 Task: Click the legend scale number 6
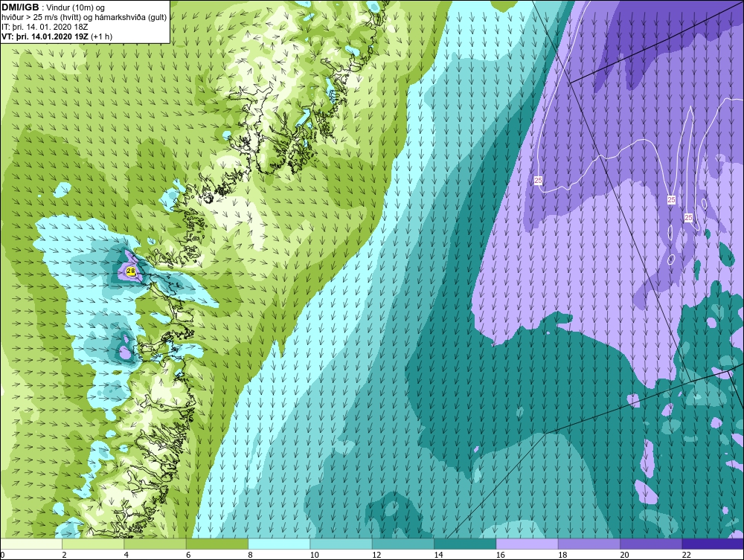188,556
